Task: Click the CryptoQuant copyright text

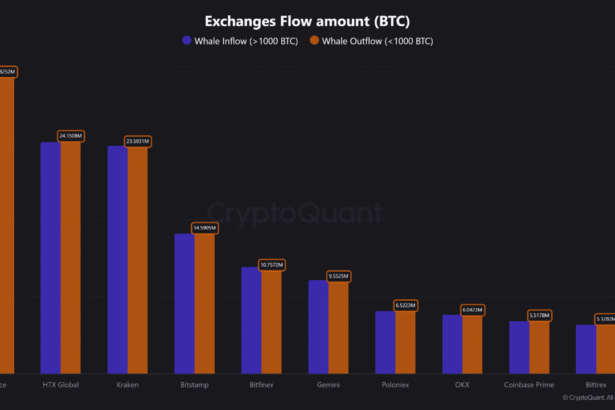Action: click(588, 398)
